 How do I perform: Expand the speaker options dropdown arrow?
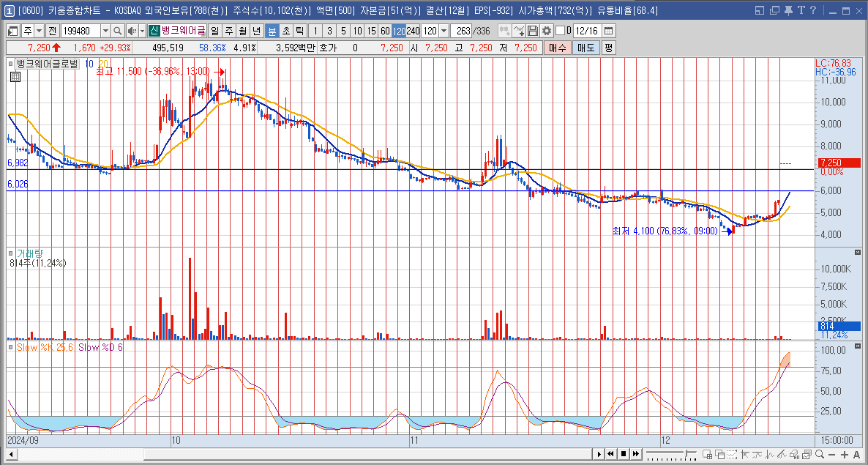coord(142,31)
